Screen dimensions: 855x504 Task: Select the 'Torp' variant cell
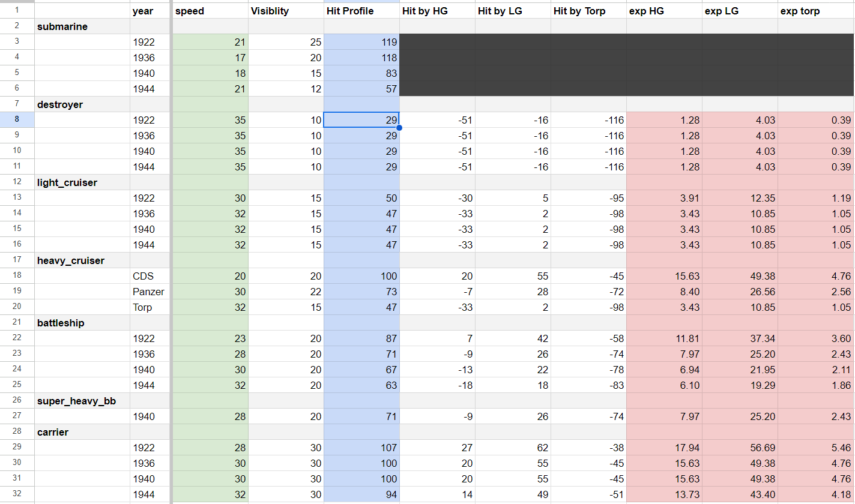point(150,307)
